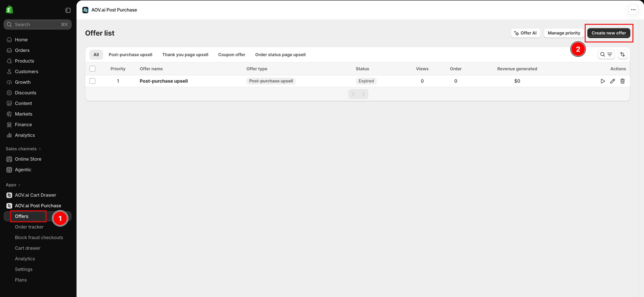Click the sidebar Search field
The image size is (644, 297).
click(38, 25)
